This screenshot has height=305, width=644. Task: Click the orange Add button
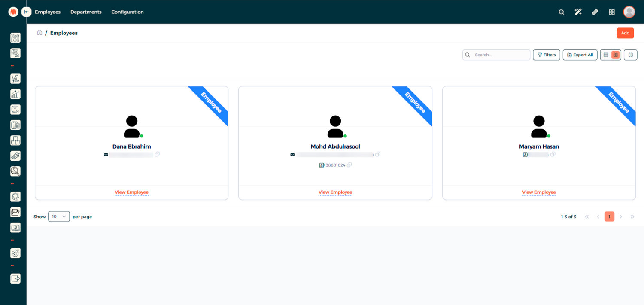625,33
